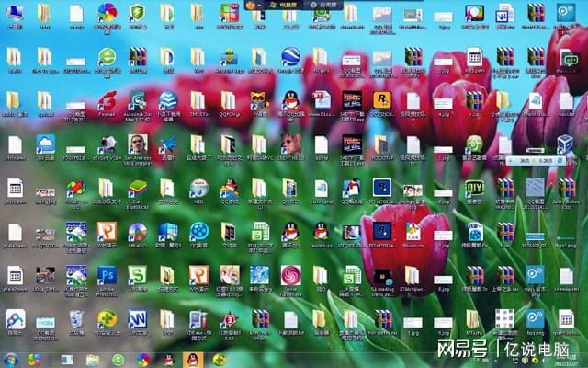588x368 pixels.
Task: Launch the iQIYI green shortcut
Action: point(474,188)
